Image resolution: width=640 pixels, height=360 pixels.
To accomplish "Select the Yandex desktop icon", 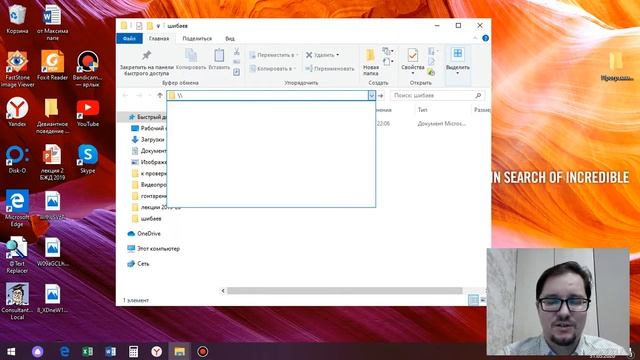I will pyautogui.click(x=17, y=112).
